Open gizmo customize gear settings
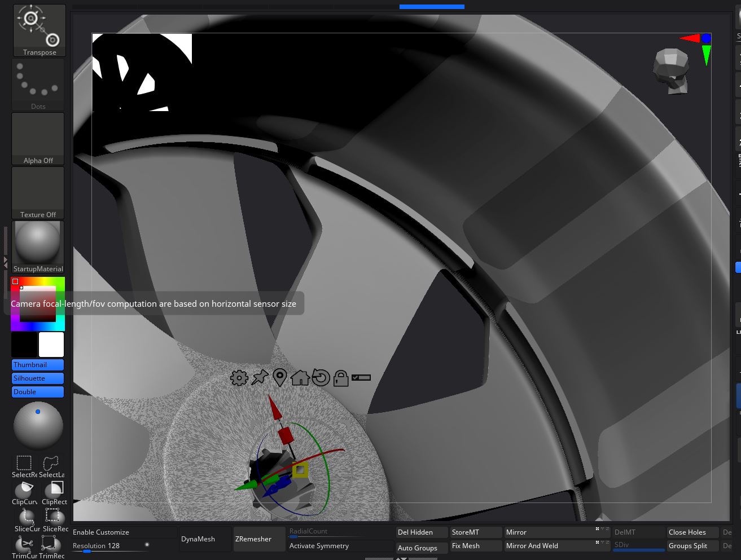The height and width of the screenshot is (560, 741). 239,378
